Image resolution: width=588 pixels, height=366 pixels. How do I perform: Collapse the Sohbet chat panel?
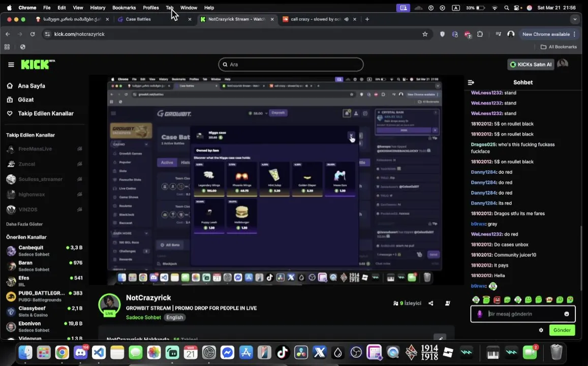[x=471, y=82]
